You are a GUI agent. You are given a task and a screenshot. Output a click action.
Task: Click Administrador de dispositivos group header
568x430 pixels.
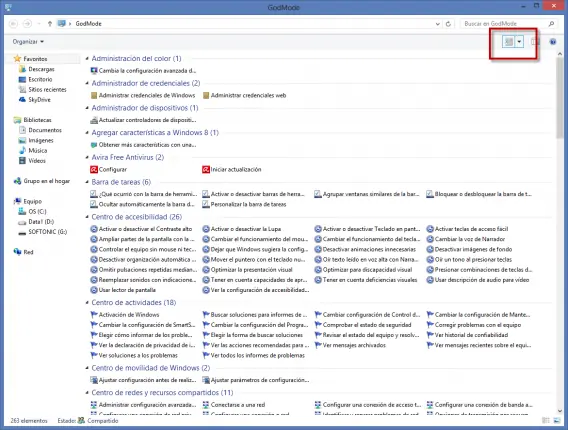[x=145, y=108]
